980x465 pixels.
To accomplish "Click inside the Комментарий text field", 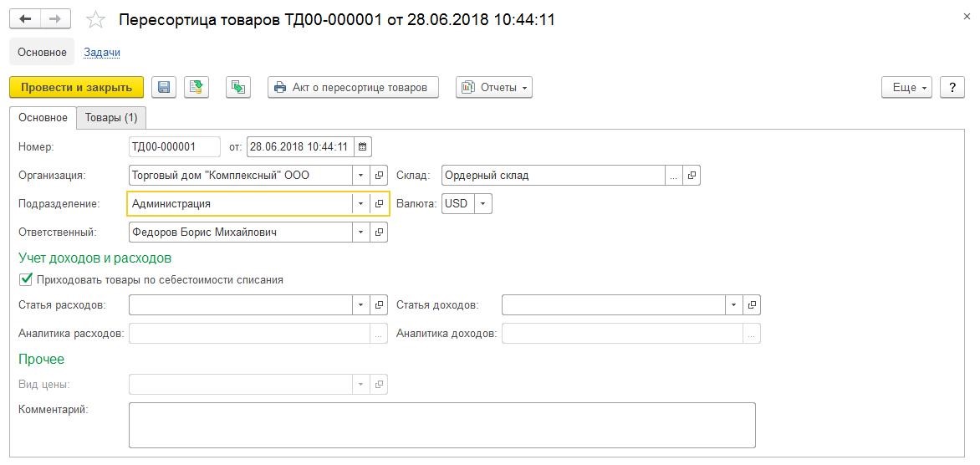I will pos(442,425).
